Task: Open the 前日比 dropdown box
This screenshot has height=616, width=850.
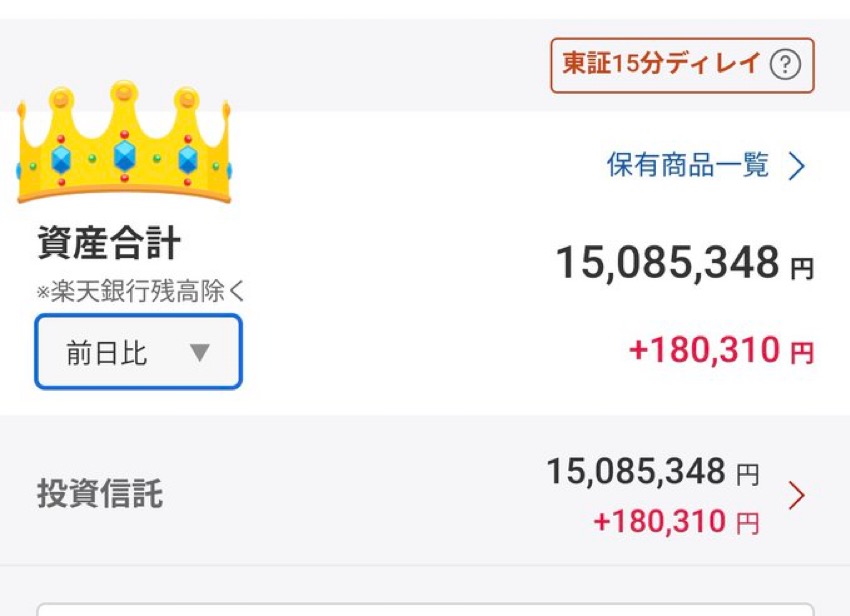Action: tap(139, 352)
